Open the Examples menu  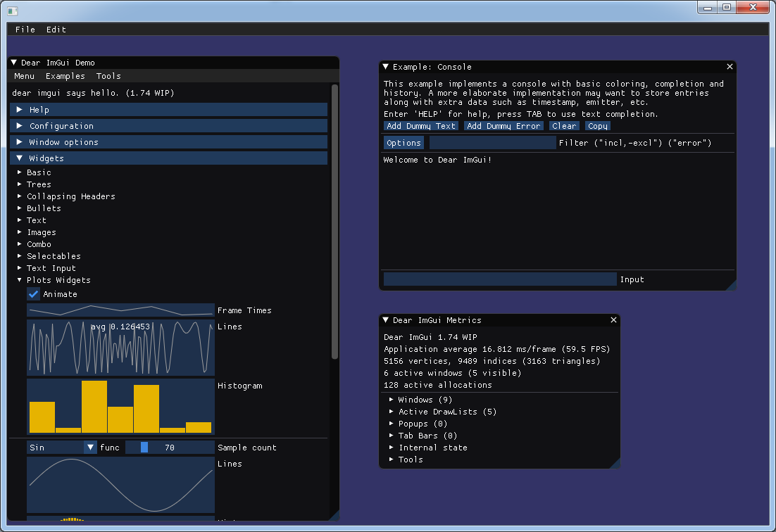pyautogui.click(x=65, y=76)
